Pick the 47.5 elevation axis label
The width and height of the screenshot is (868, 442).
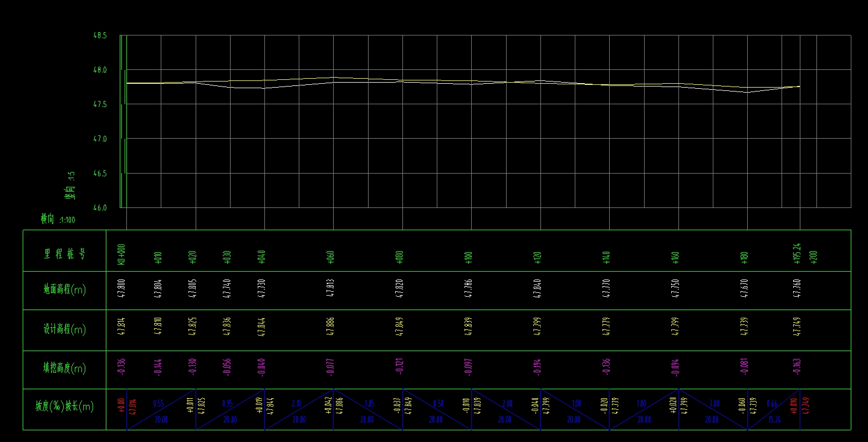[100, 105]
